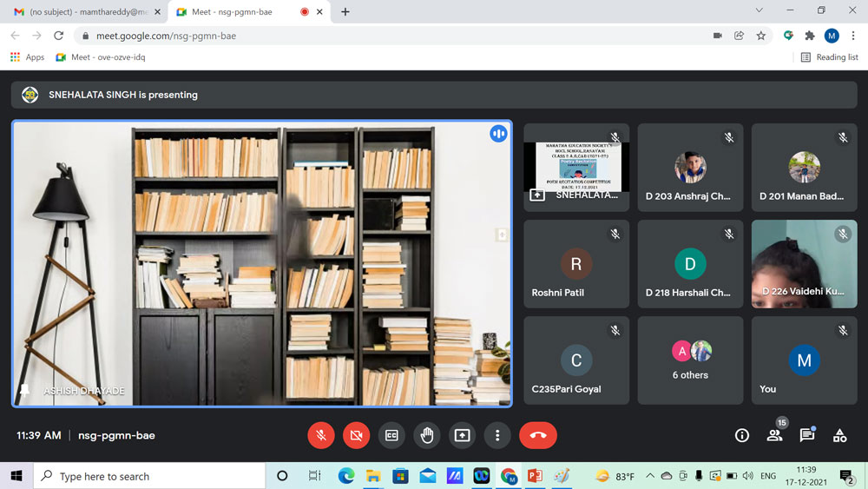Expand hidden system tray icons
Image resolution: width=868 pixels, height=489 pixels.
pos(649,476)
